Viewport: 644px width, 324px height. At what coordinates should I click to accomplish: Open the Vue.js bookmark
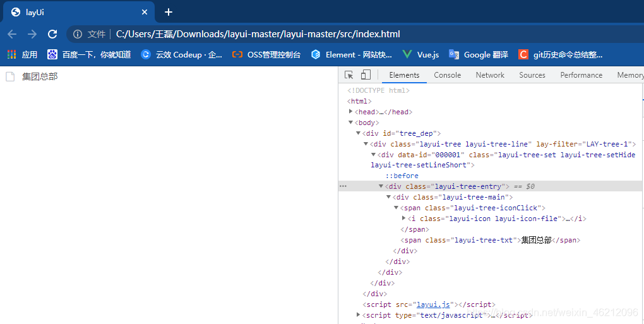[420, 54]
